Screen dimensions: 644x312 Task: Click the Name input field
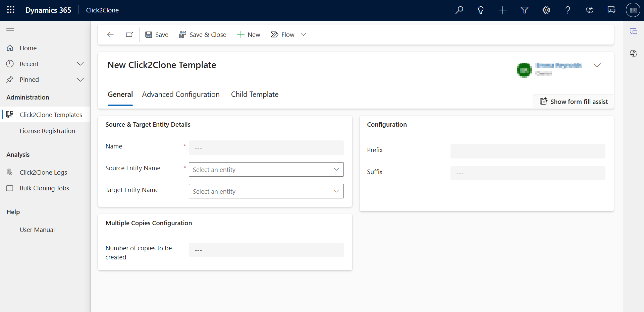point(266,148)
